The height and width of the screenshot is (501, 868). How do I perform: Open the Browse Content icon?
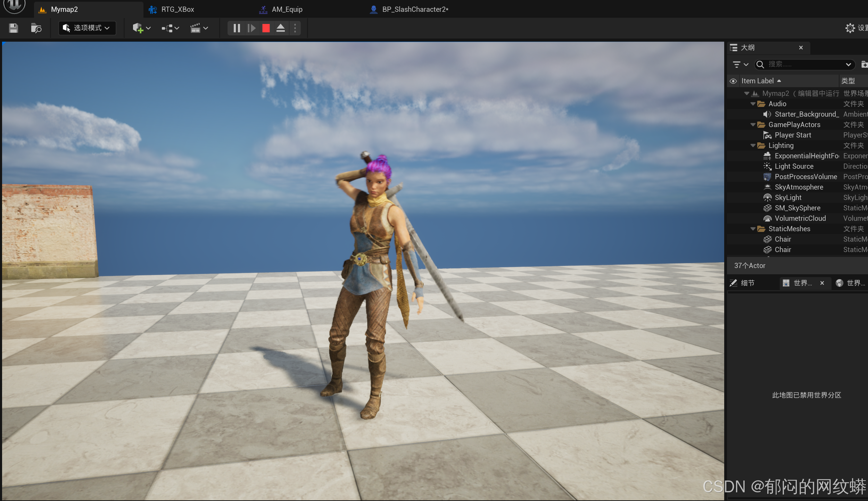36,28
